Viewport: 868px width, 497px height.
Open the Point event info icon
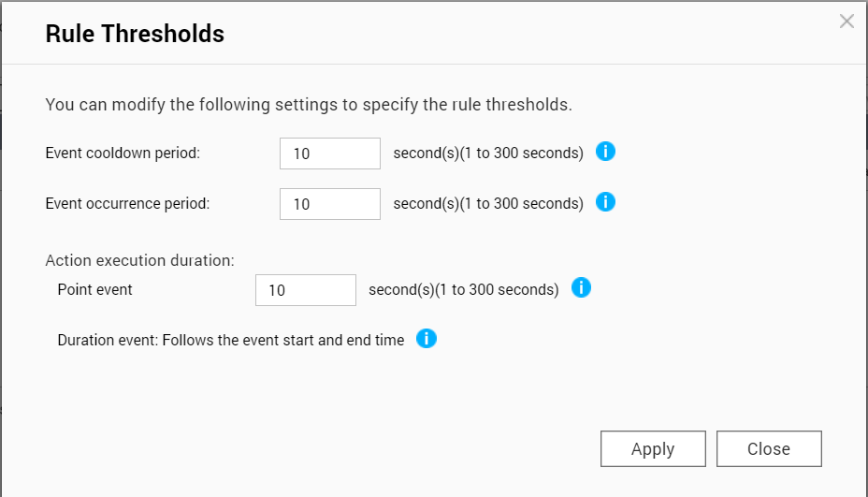[x=581, y=287]
